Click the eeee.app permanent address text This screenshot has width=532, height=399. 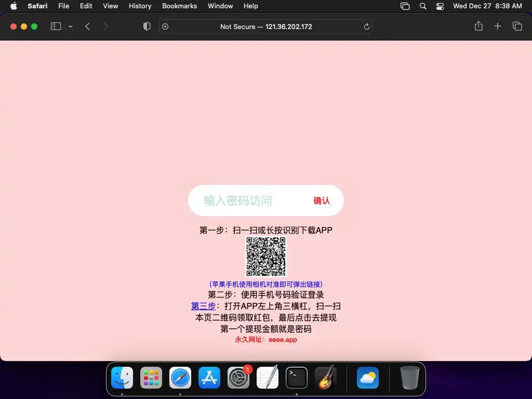283,340
